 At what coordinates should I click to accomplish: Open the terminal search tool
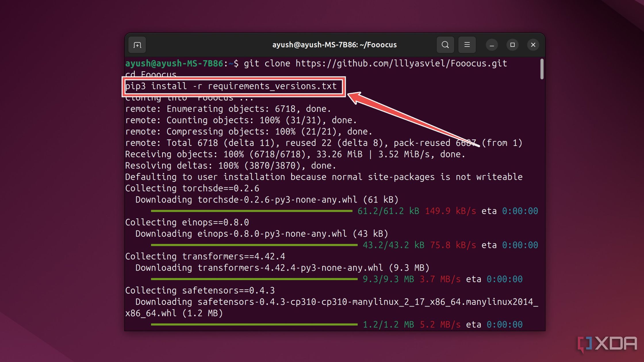pos(445,45)
